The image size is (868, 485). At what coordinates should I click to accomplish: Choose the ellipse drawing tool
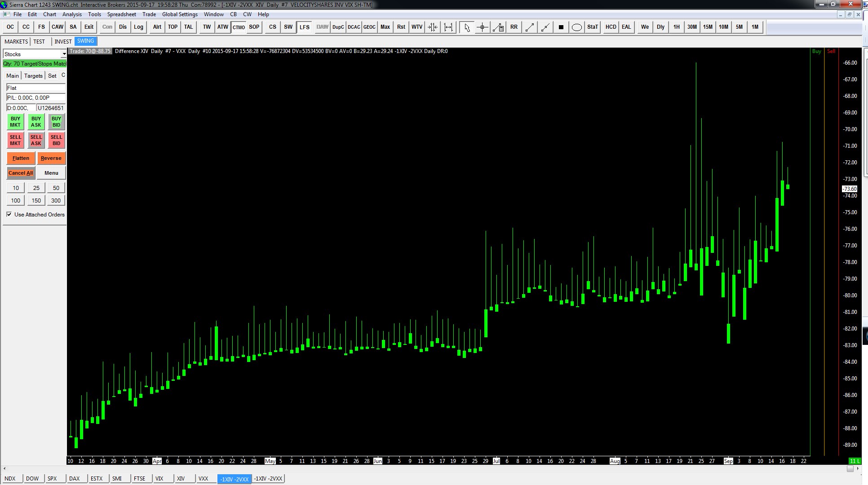[x=576, y=27]
